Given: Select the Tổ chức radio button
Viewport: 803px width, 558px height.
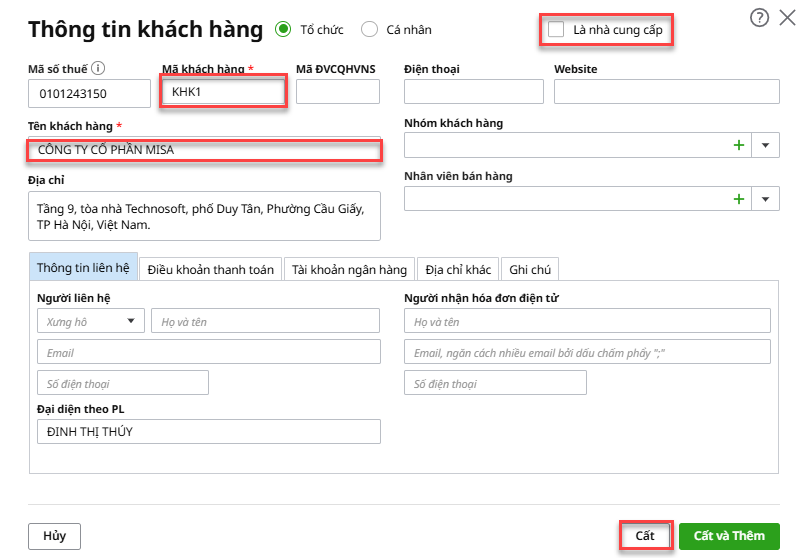Looking at the screenshot, I should pyautogui.click(x=283, y=30).
